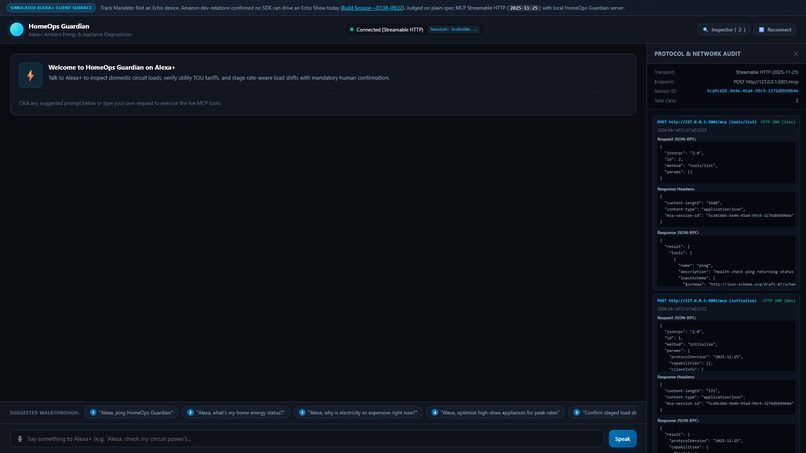Screen dimensions: 806x453
Task: Click the 2025-11-25 spec version badge
Action: pos(523,8)
